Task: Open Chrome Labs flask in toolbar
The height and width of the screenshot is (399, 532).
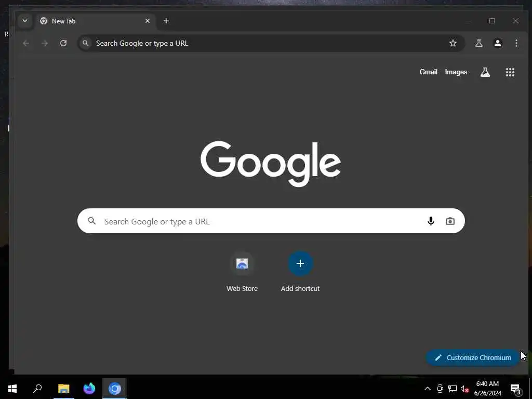Action: tap(478, 43)
